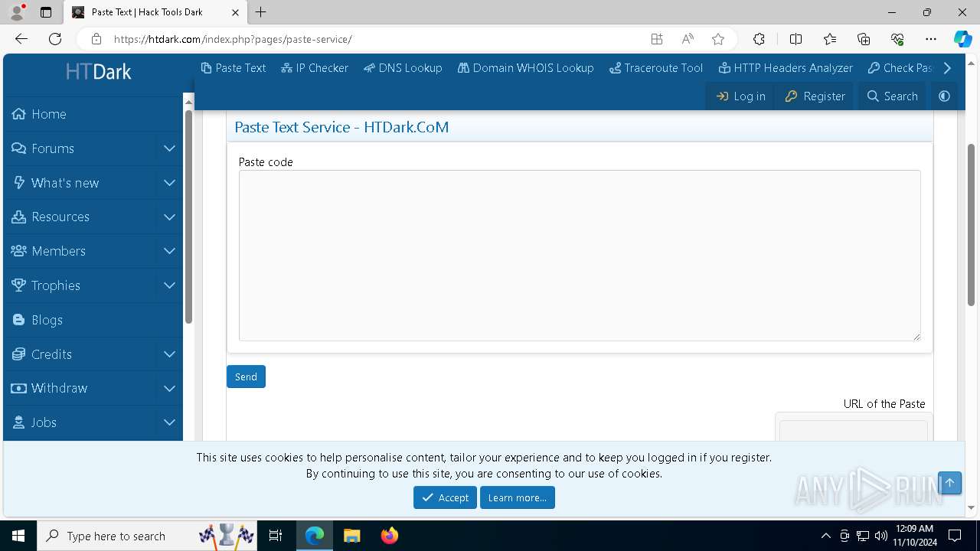Expand the What's new submenu chevron
The height and width of the screenshot is (551, 980).
(x=170, y=183)
